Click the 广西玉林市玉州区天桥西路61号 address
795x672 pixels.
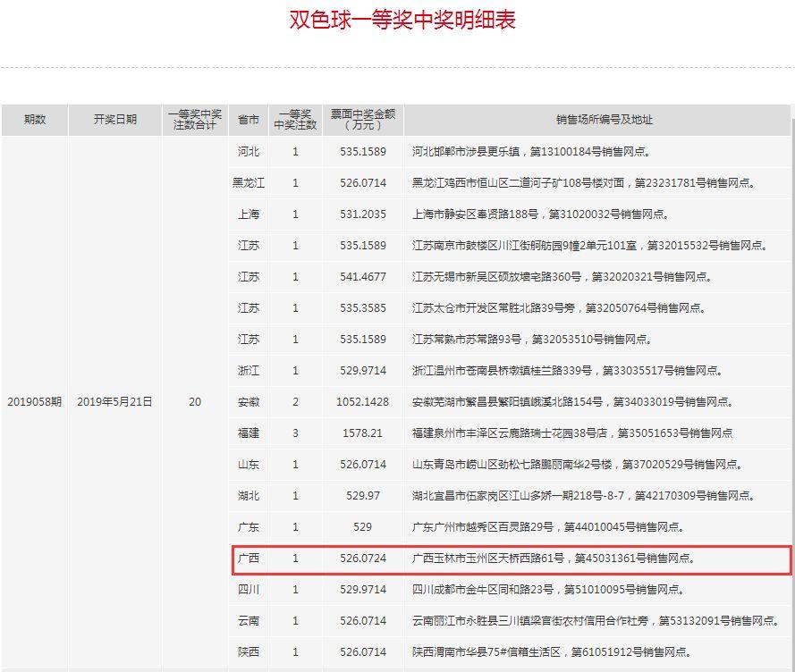pyautogui.click(x=554, y=558)
